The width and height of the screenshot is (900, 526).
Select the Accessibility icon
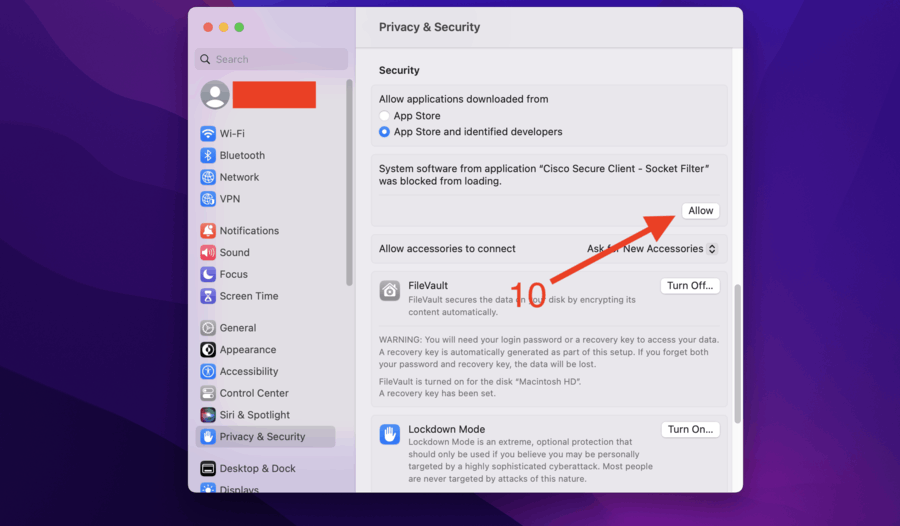pos(208,371)
